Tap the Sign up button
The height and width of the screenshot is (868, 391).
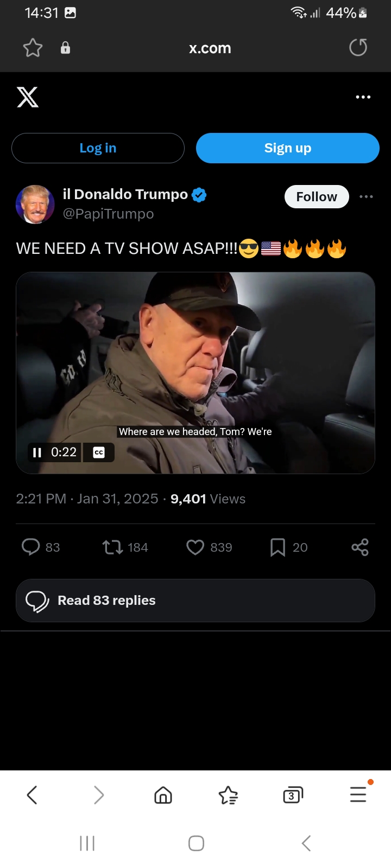pos(288,148)
